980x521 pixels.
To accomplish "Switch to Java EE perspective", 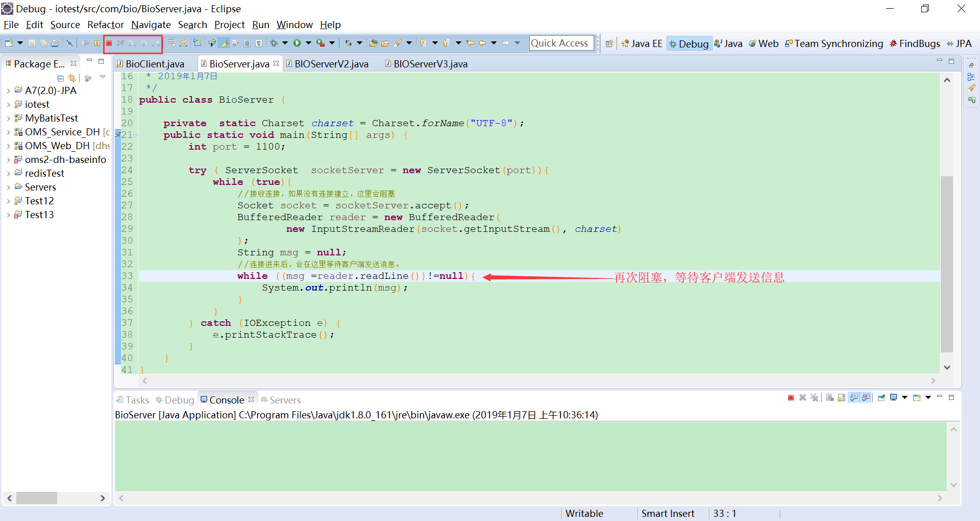I will (642, 43).
